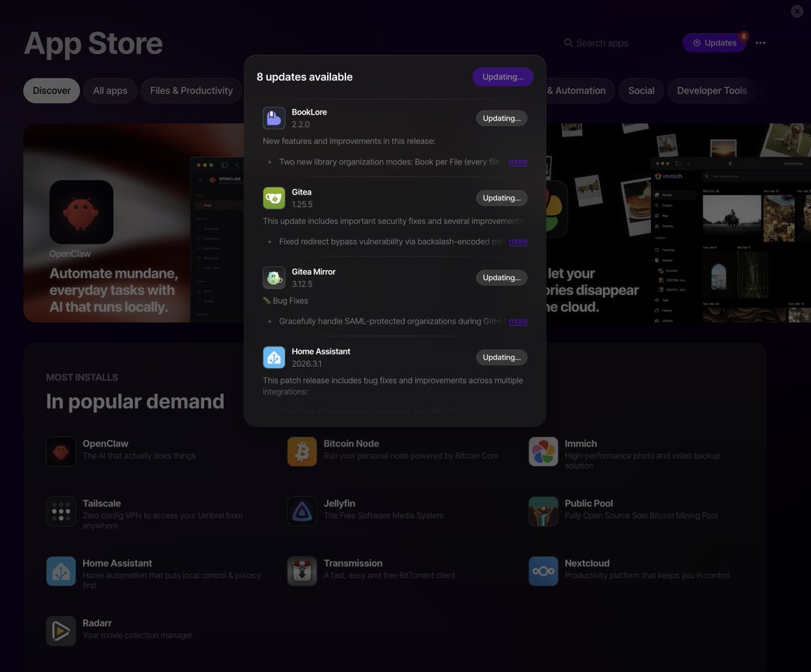This screenshot has height=672, width=811.
Task: Click the Transmission app title
Action: [353, 563]
